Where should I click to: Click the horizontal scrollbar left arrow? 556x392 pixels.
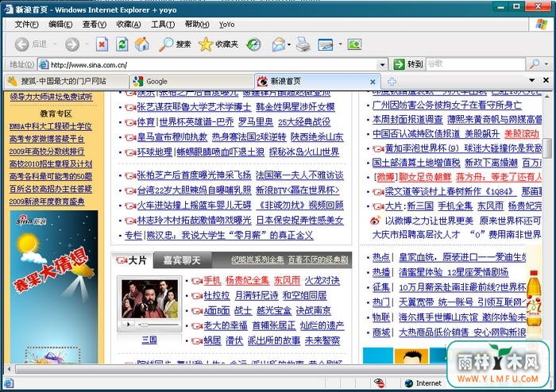point(9,369)
